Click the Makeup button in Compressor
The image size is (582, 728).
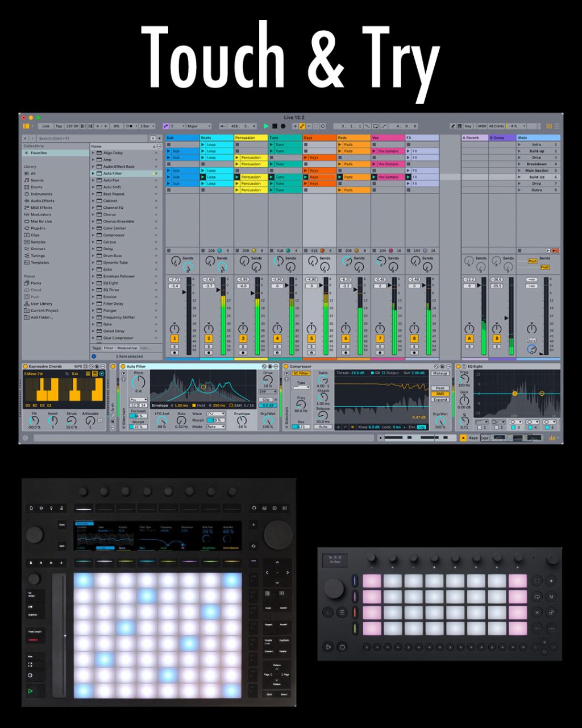click(x=439, y=374)
